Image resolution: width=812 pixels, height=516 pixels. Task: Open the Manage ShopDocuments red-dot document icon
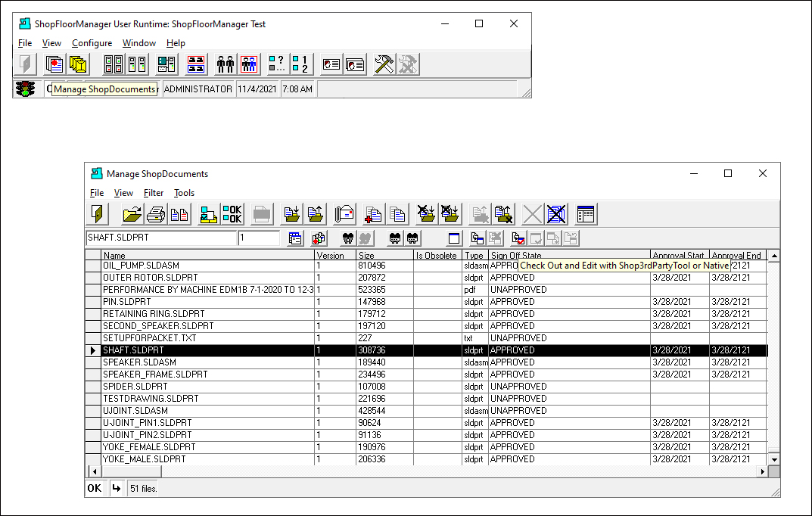point(54,64)
